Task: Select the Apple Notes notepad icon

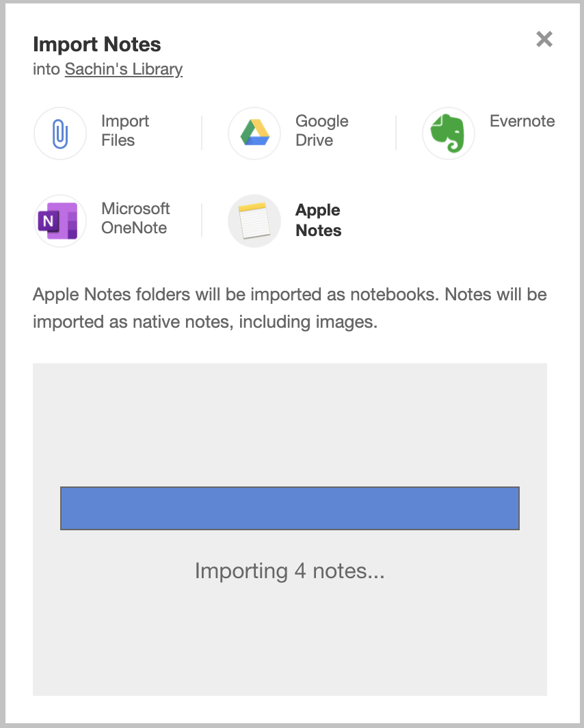Action: point(254,221)
